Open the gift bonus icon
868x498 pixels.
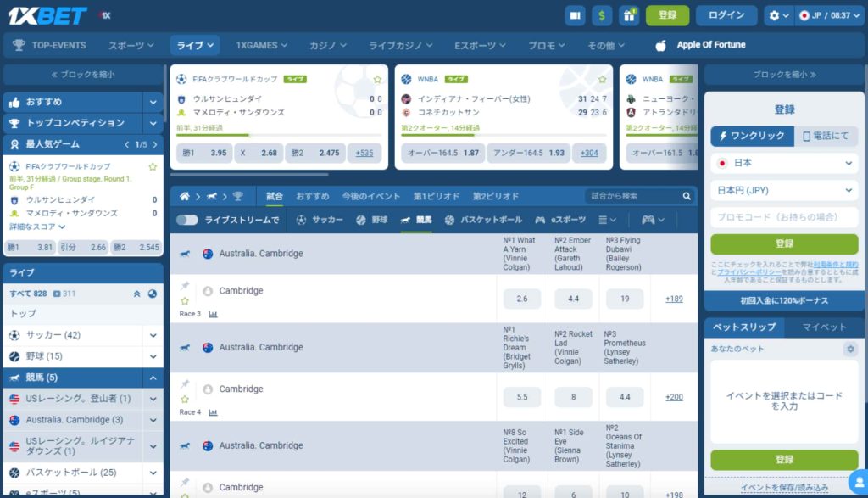[x=630, y=15]
